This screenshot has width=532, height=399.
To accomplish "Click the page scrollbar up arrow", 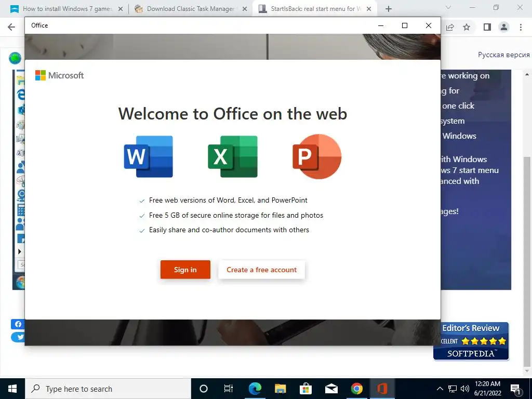I will pyautogui.click(x=527, y=74).
